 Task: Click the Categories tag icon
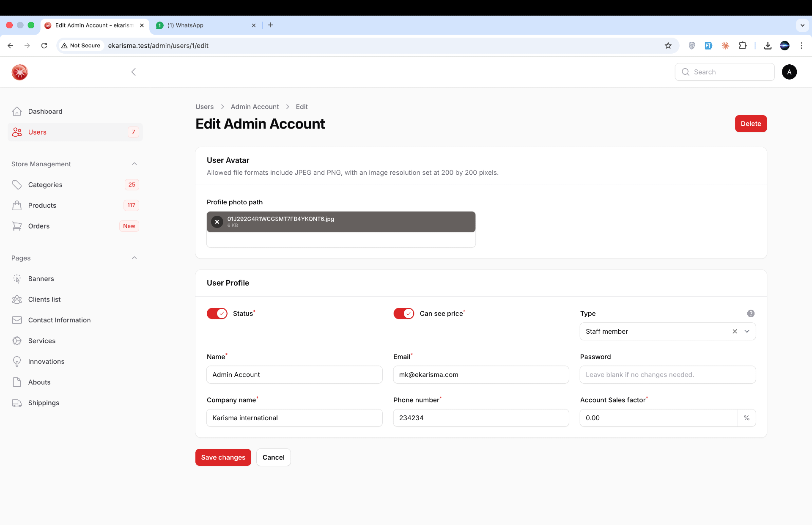click(17, 185)
